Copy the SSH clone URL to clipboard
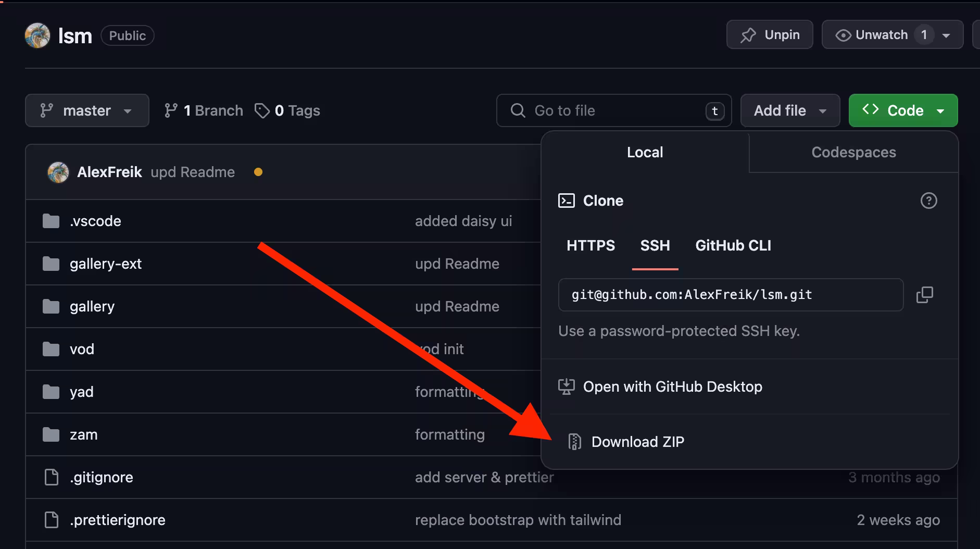 point(925,295)
